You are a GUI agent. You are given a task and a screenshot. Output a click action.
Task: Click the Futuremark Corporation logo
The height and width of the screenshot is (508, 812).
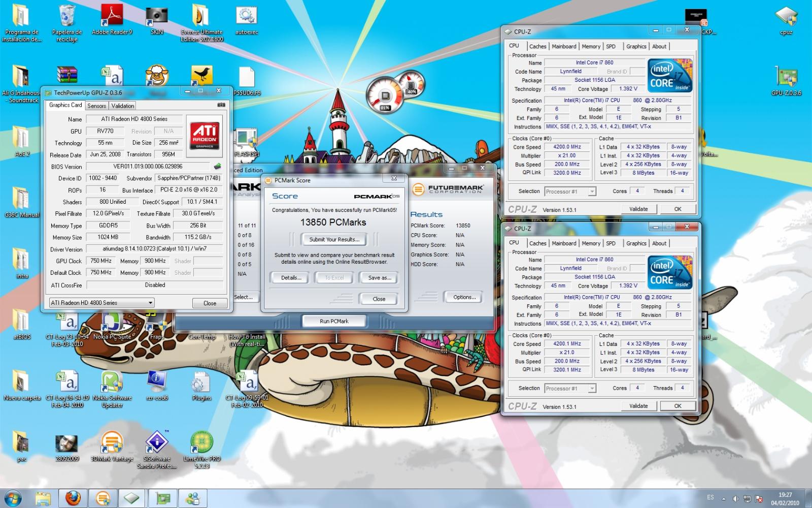(x=448, y=189)
